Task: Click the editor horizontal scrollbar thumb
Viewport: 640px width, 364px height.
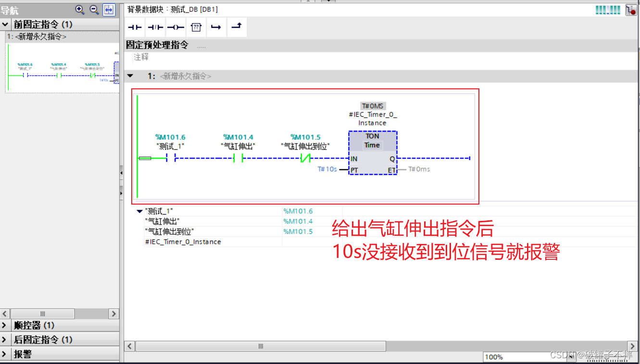Action: point(261,346)
